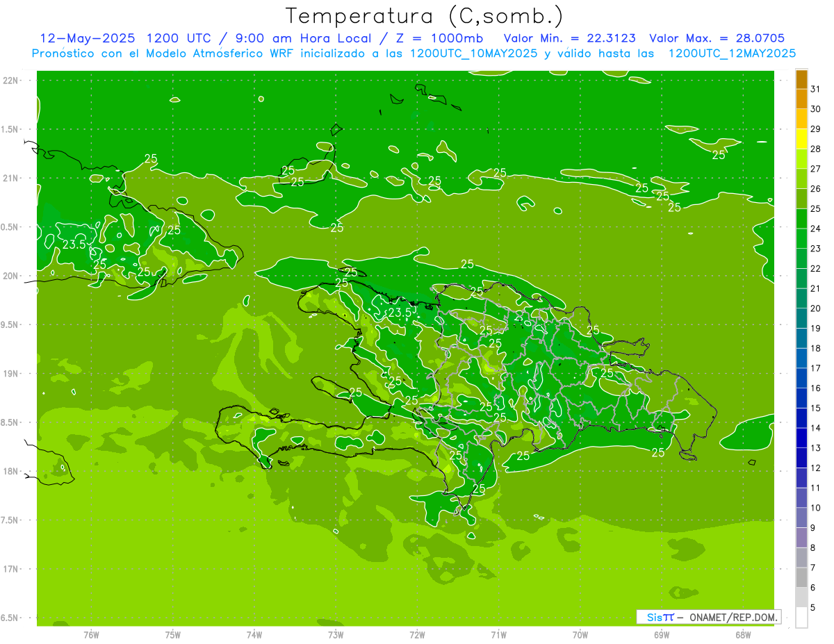This screenshot has width=834, height=644.
Task: Click the green legend swatch between 24 and 25
Action: point(801,219)
